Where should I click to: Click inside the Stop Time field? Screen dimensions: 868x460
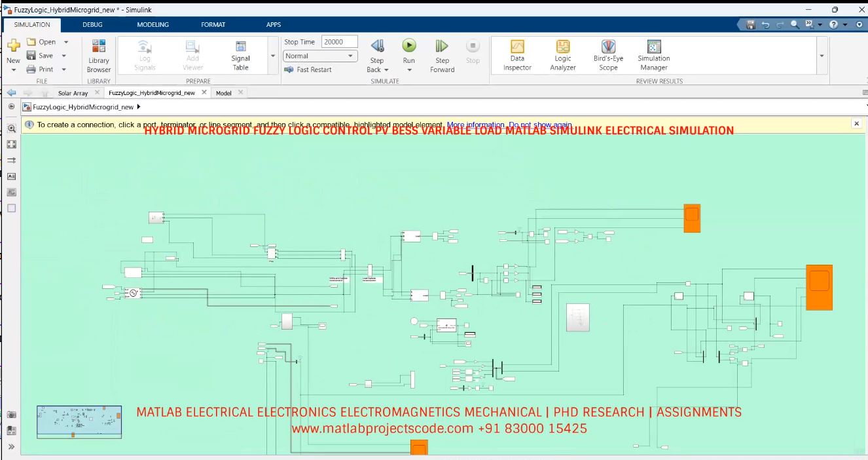[x=338, y=41]
